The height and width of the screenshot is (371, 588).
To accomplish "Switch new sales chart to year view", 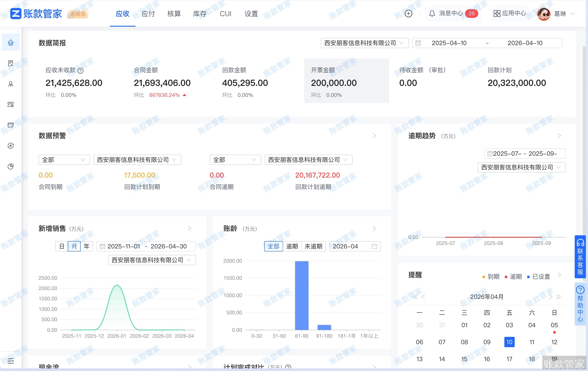I will tap(86, 246).
